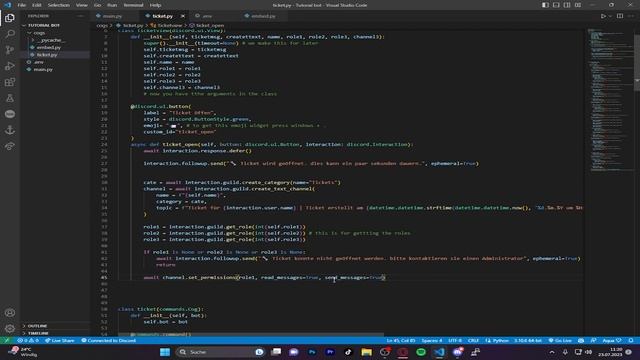Open editor More Actions ellipsis
Screen dimensions: 640x360
pos(631,16)
